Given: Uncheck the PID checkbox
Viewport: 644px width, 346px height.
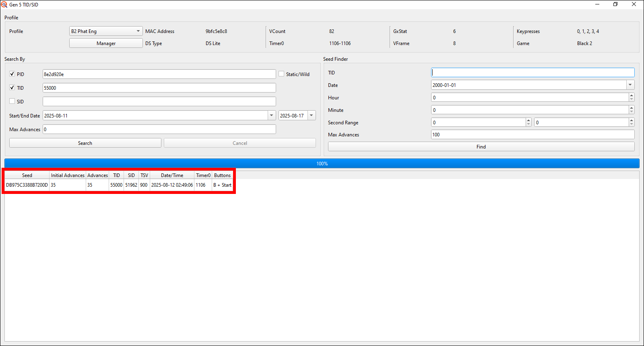Looking at the screenshot, I should point(12,74).
